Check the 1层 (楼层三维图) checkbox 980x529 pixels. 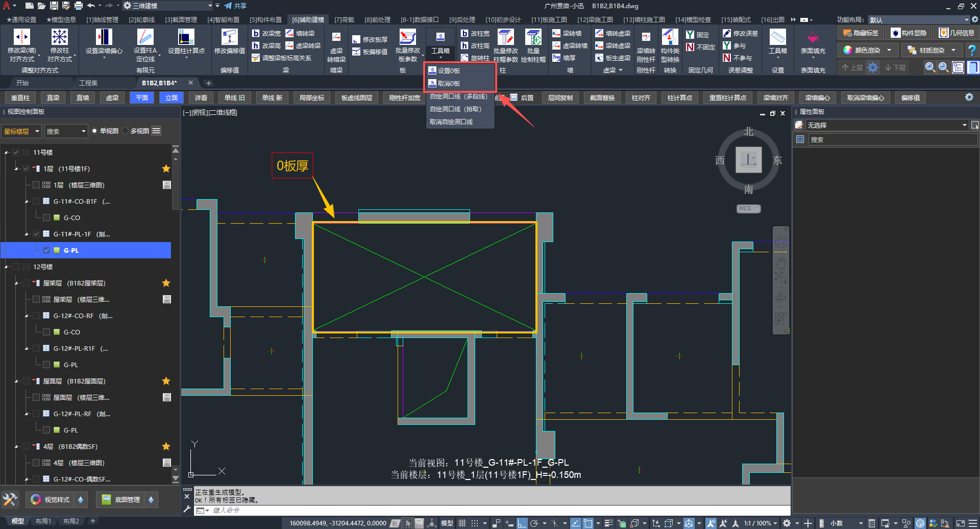click(36, 185)
